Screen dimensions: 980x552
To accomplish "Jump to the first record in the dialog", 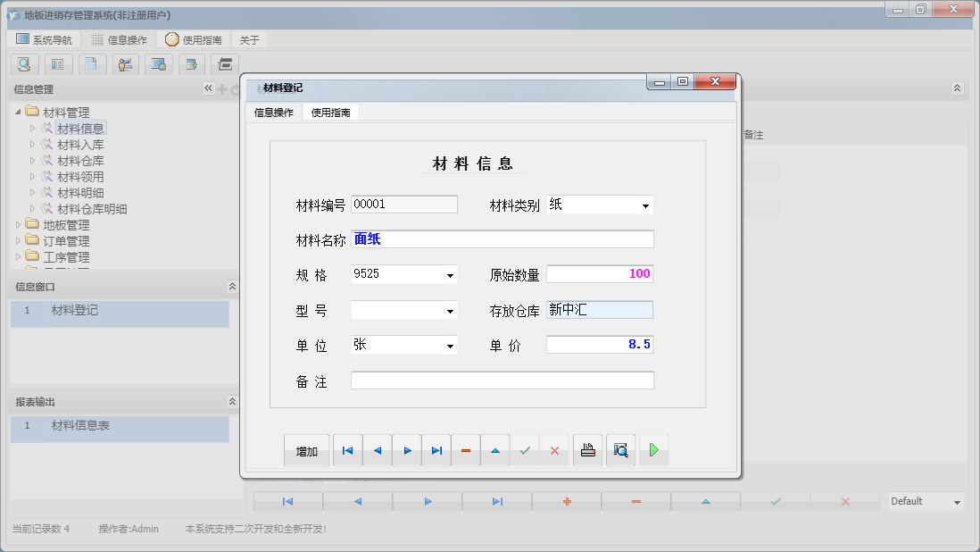I will [347, 450].
